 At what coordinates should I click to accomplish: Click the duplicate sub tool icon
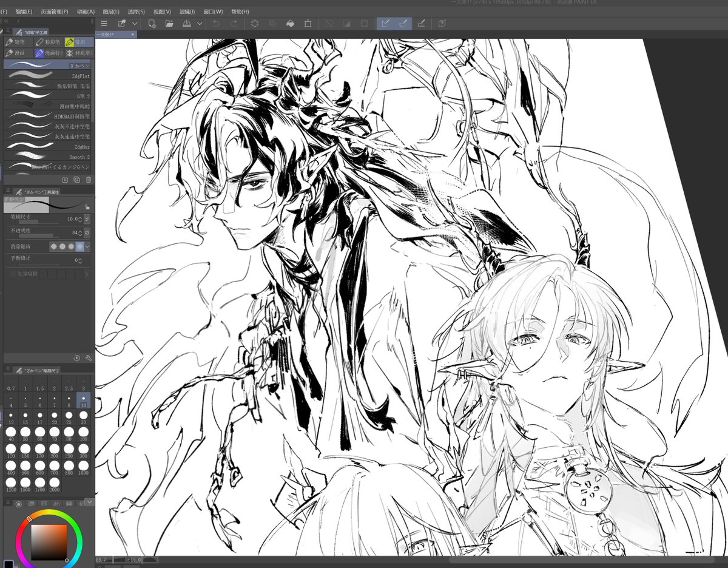coord(77,180)
